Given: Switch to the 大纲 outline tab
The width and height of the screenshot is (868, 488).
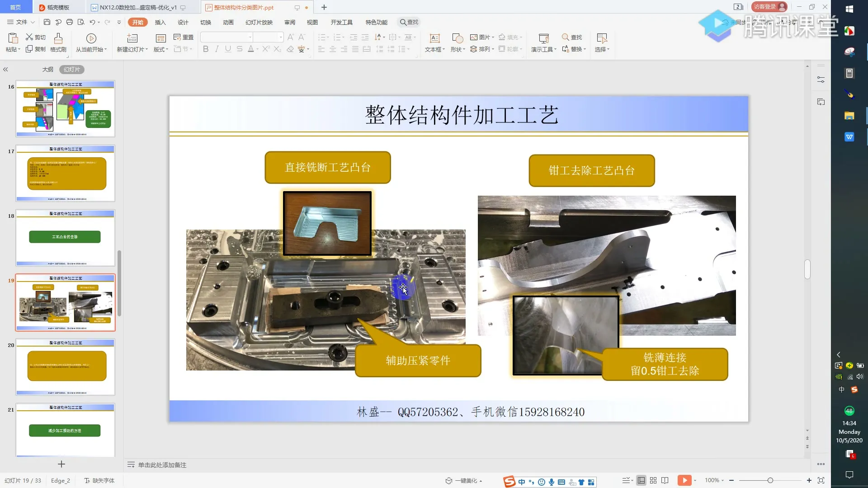Looking at the screenshot, I should (48, 69).
